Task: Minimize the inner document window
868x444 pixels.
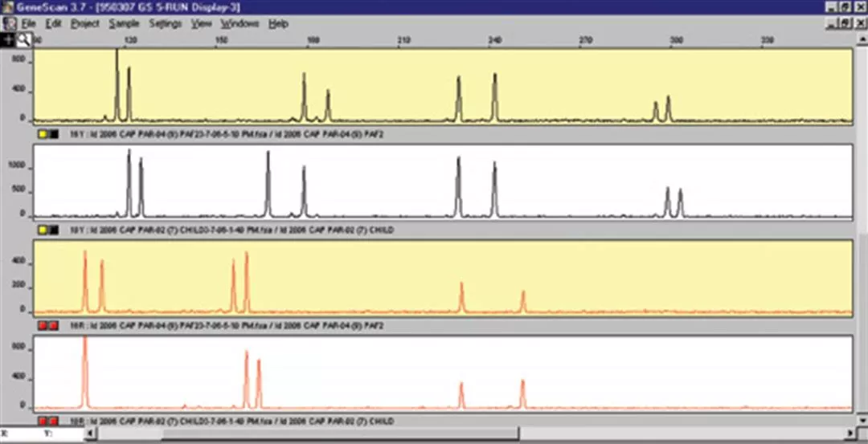Action: click(x=833, y=23)
